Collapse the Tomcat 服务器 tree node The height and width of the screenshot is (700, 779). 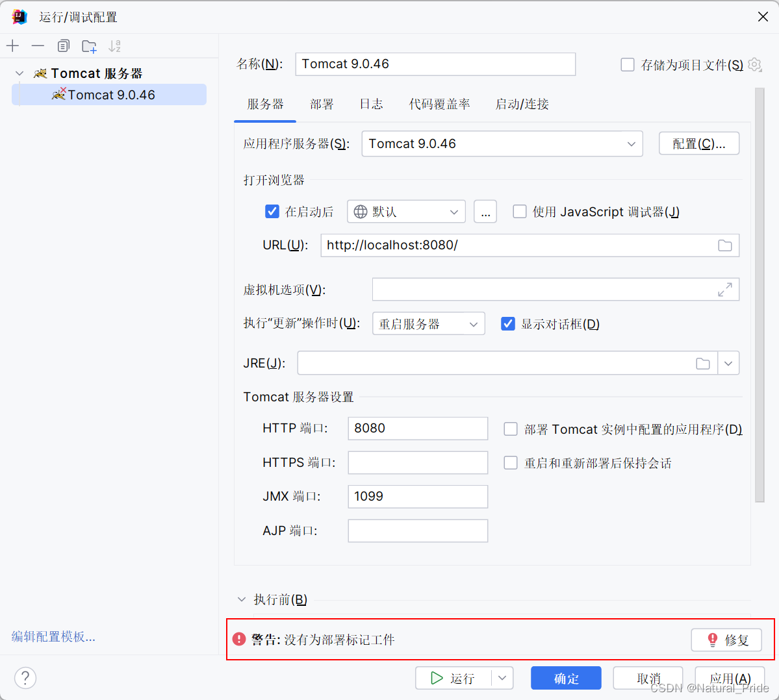coord(19,73)
